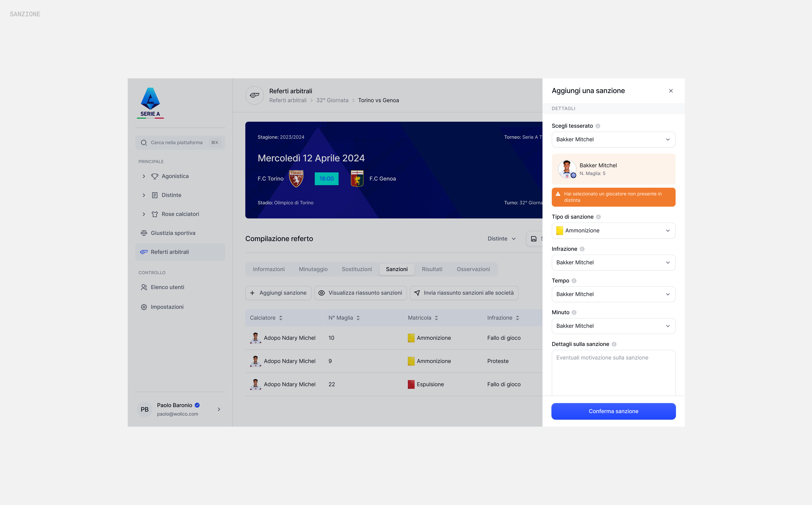Select the Sanzioni tab
The image size is (812, 505).
point(397,269)
